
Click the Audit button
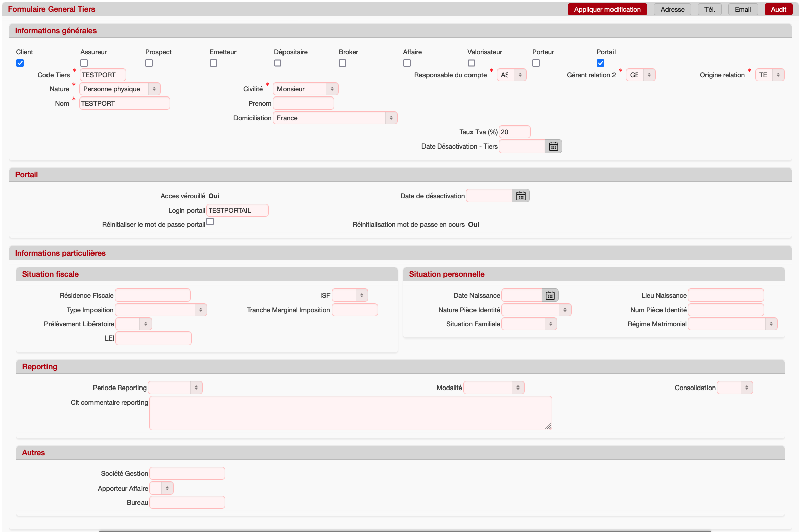778,9
